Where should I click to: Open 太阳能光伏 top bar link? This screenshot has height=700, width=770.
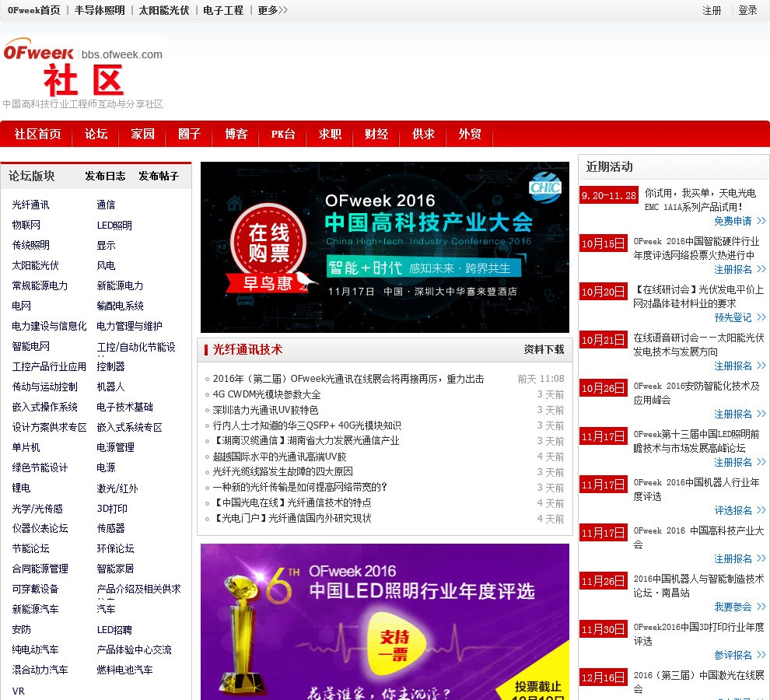click(164, 10)
